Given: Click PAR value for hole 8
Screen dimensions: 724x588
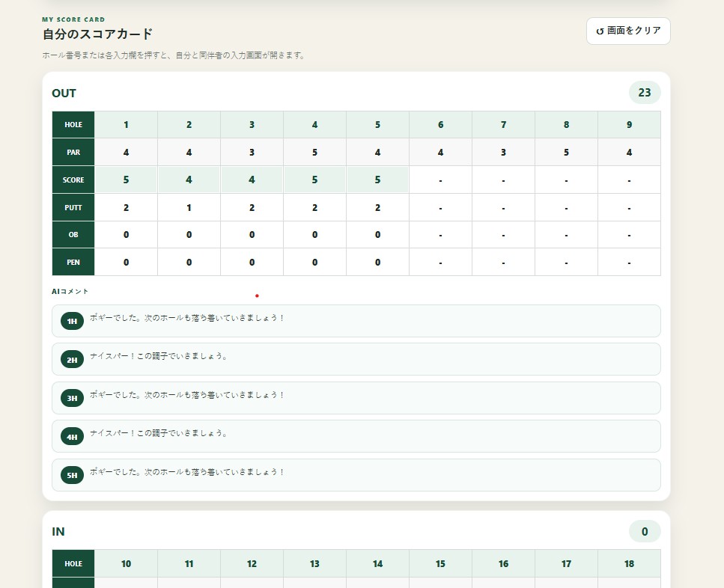Looking at the screenshot, I should (x=566, y=152).
